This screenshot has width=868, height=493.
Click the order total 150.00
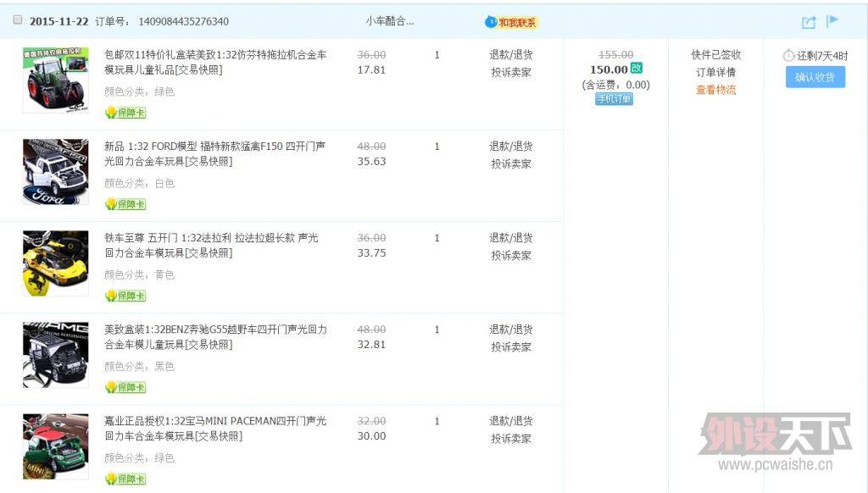(x=609, y=69)
